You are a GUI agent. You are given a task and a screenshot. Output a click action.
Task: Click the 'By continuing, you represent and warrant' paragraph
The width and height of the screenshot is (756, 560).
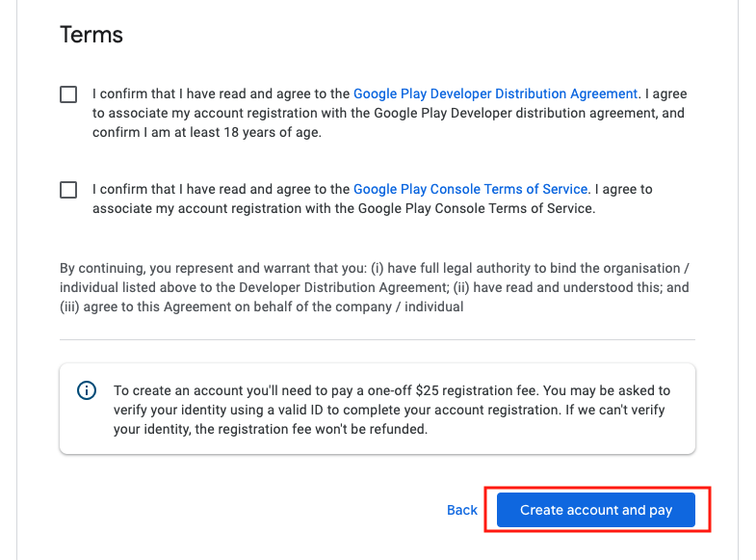(x=375, y=287)
